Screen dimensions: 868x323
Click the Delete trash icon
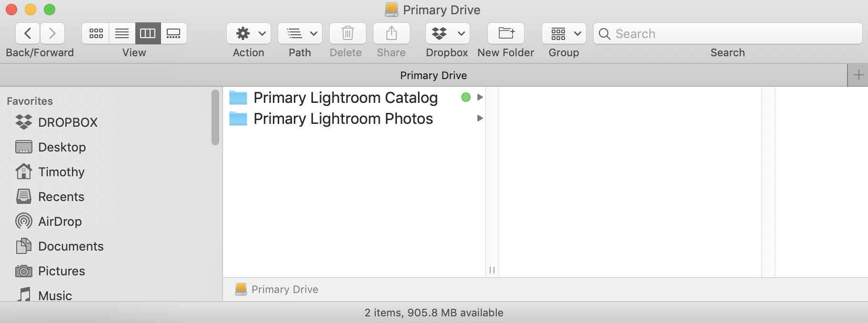coord(348,33)
